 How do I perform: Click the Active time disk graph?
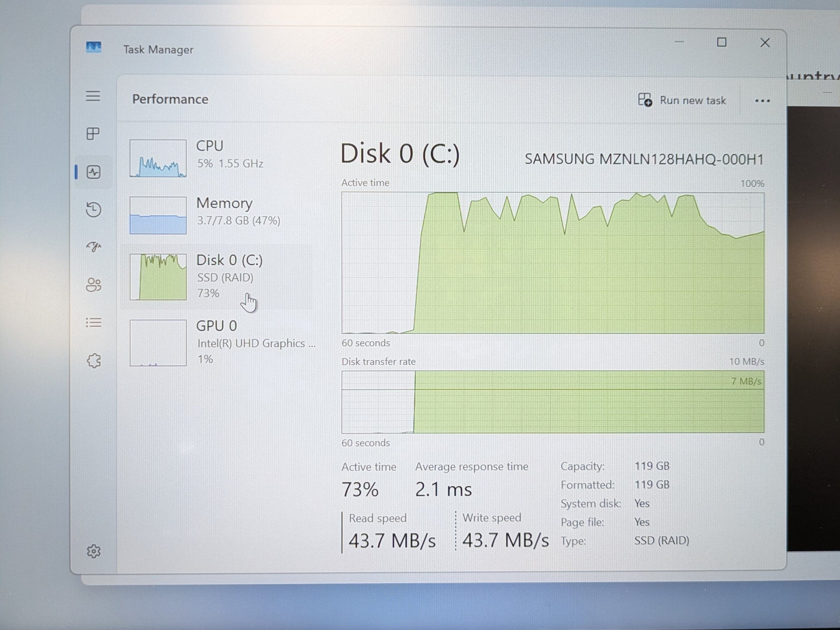553,263
